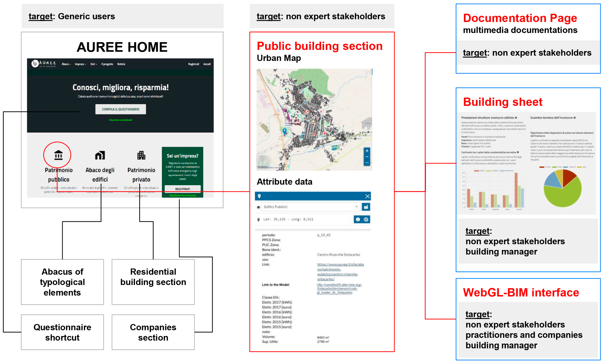
Task: Zoom in the urban map with plus
Action: point(367,151)
